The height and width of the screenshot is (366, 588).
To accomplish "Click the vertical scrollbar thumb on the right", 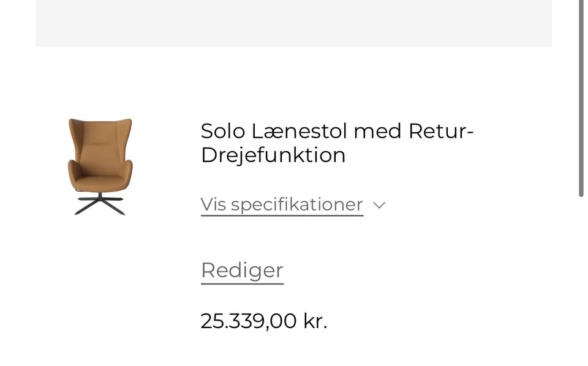I will coord(581,98).
